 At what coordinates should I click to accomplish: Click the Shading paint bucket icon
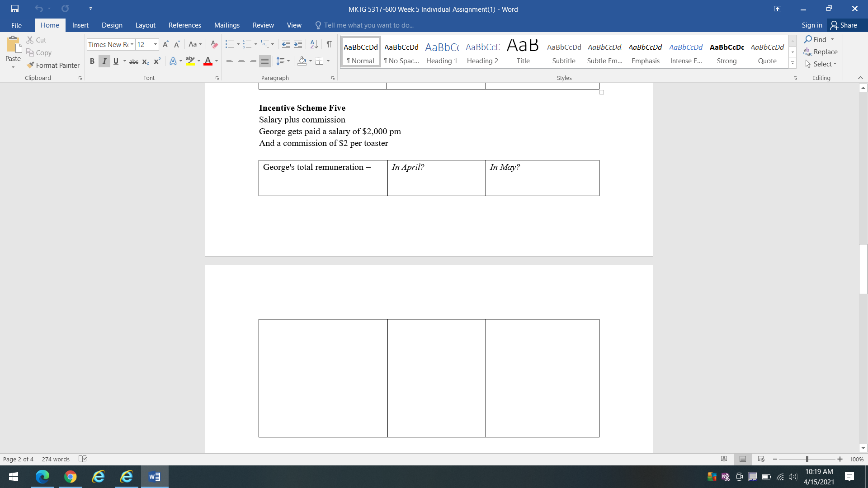(x=302, y=61)
